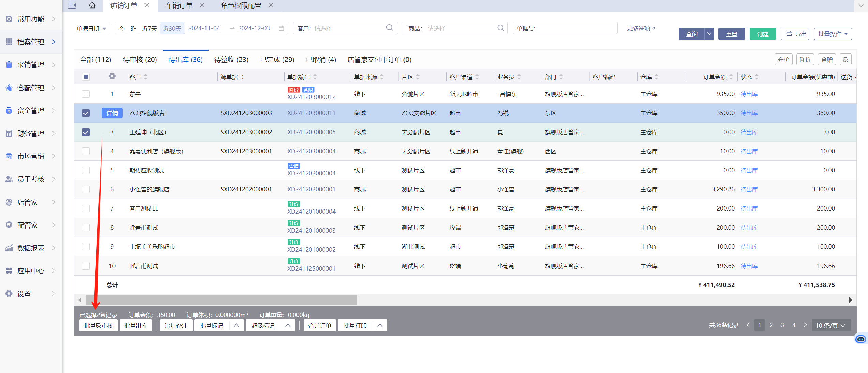Image resolution: width=868 pixels, height=373 pixels.
Task: Click the home icon in tab bar
Action: (x=92, y=5)
